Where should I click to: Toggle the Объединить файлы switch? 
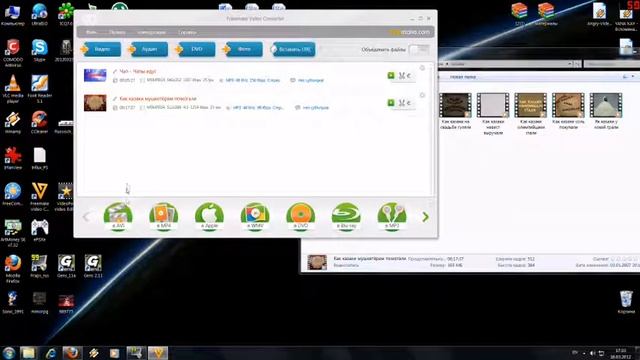click(419, 49)
